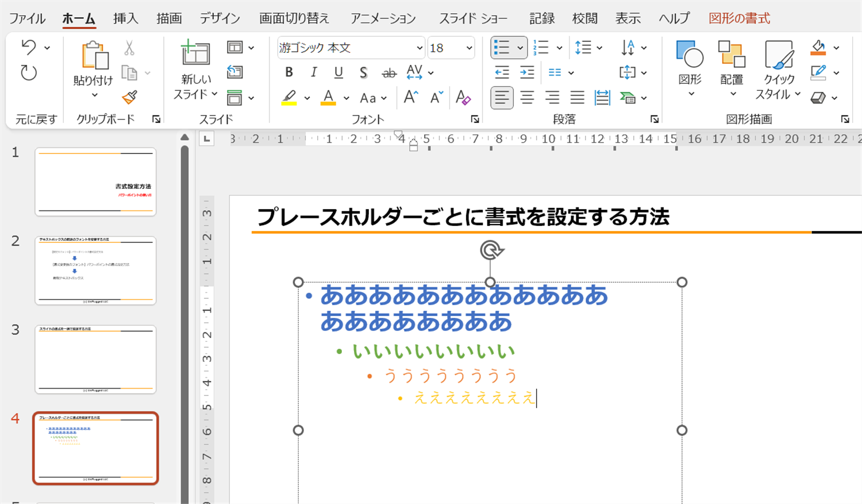Click the Cut scissors icon
The width and height of the screenshot is (862, 504).
coord(129,47)
